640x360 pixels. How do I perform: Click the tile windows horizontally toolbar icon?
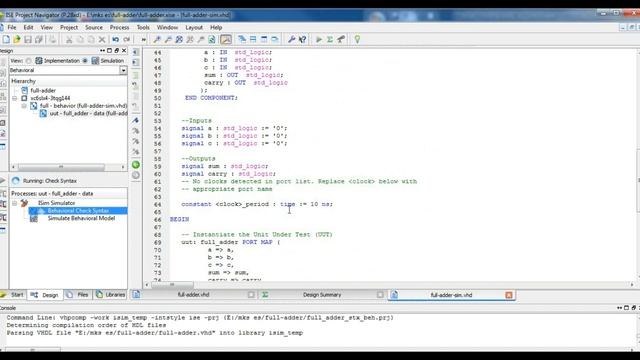click(x=253, y=40)
